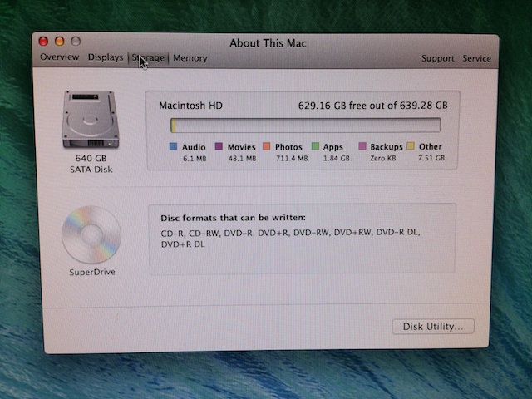Click the purple Movies legend swatch
The height and width of the screenshot is (399, 532).
point(219,147)
